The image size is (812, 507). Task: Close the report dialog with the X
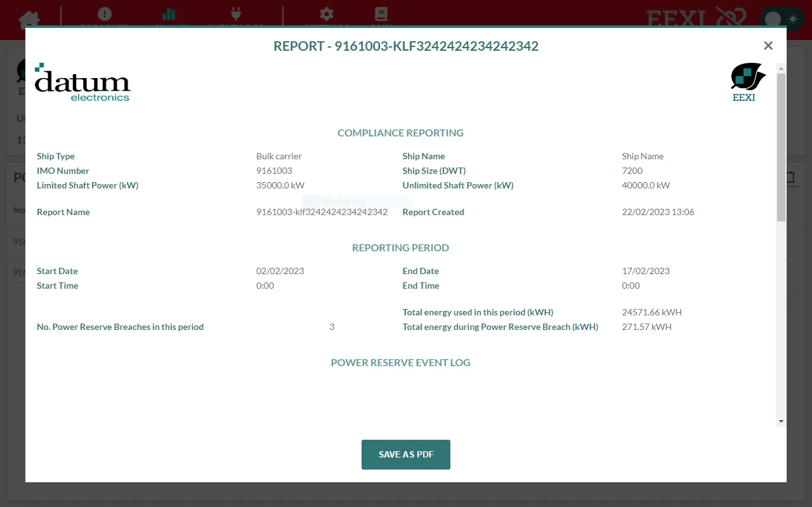(768, 46)
